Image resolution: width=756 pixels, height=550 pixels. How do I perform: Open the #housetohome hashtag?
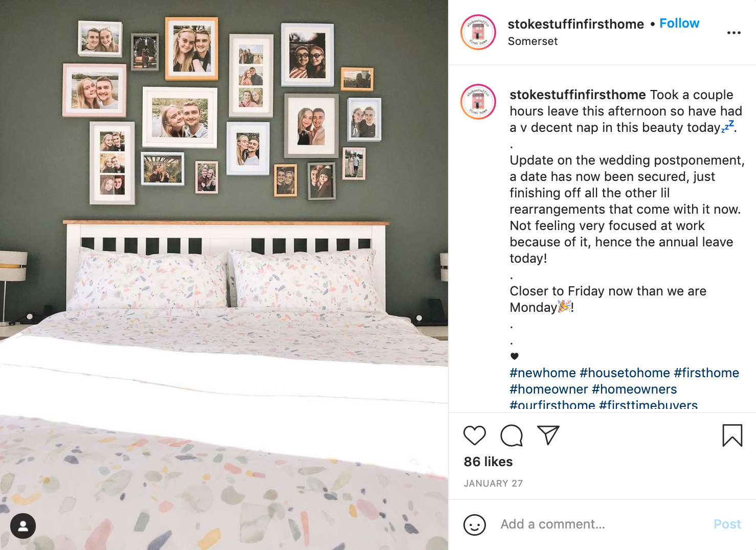[625, 373]
